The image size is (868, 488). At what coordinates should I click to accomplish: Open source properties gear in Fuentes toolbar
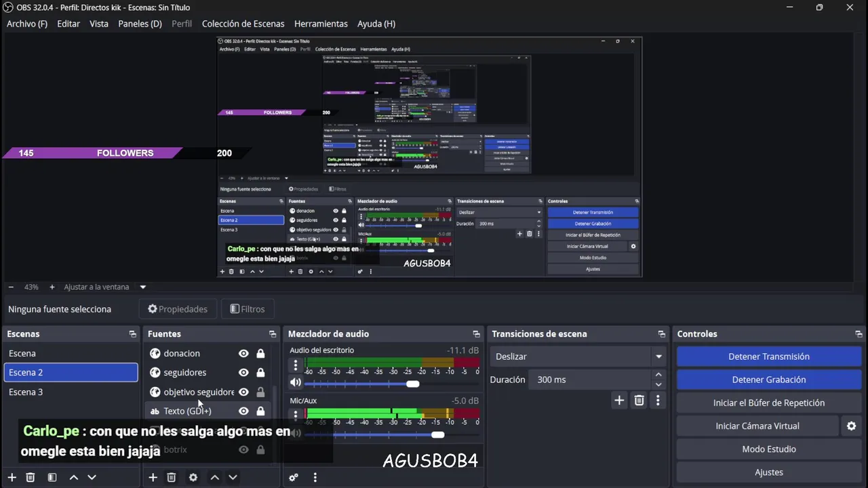pos(193,477)
